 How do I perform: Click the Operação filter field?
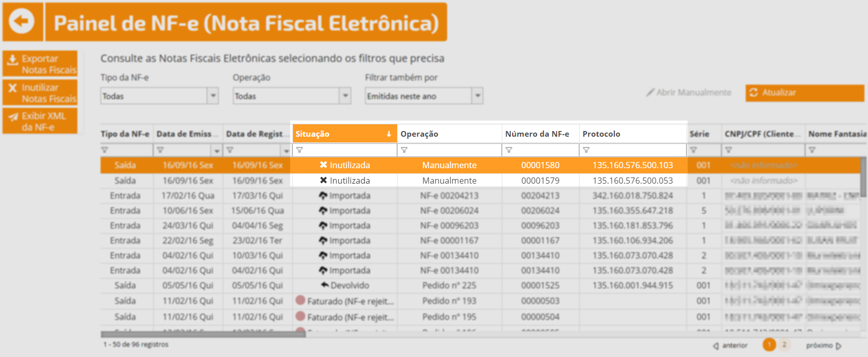tap(449, 150)
